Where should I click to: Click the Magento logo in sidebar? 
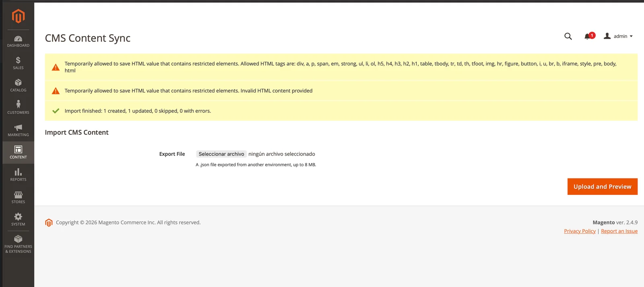pyautogui.click(x=18, y=16)
